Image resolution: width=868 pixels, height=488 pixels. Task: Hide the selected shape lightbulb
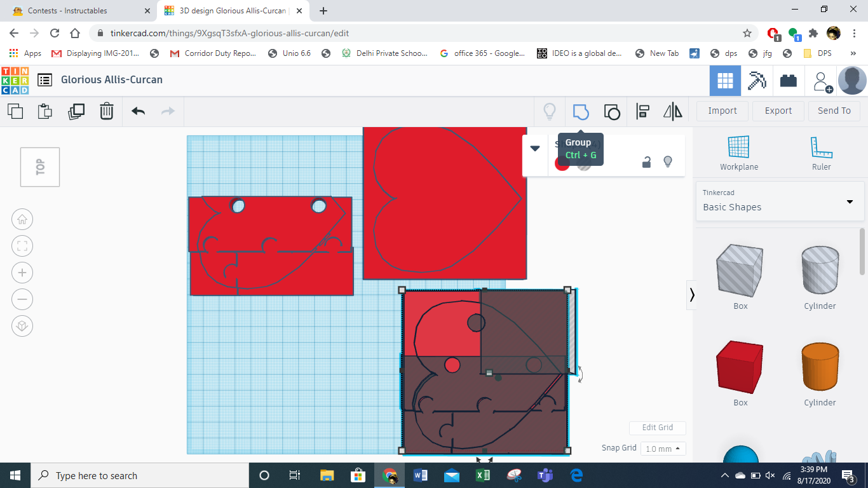[668, 162]
